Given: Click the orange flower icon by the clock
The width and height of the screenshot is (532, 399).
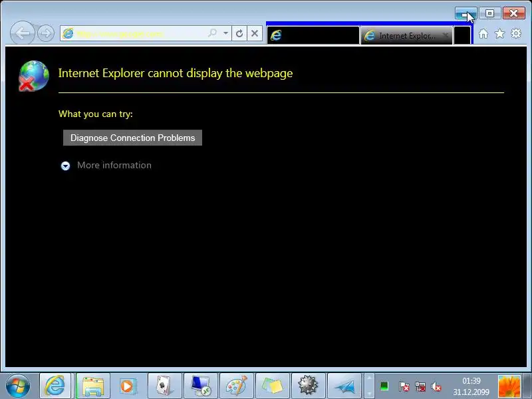Looking at the screenshot, I should [509, 386].
